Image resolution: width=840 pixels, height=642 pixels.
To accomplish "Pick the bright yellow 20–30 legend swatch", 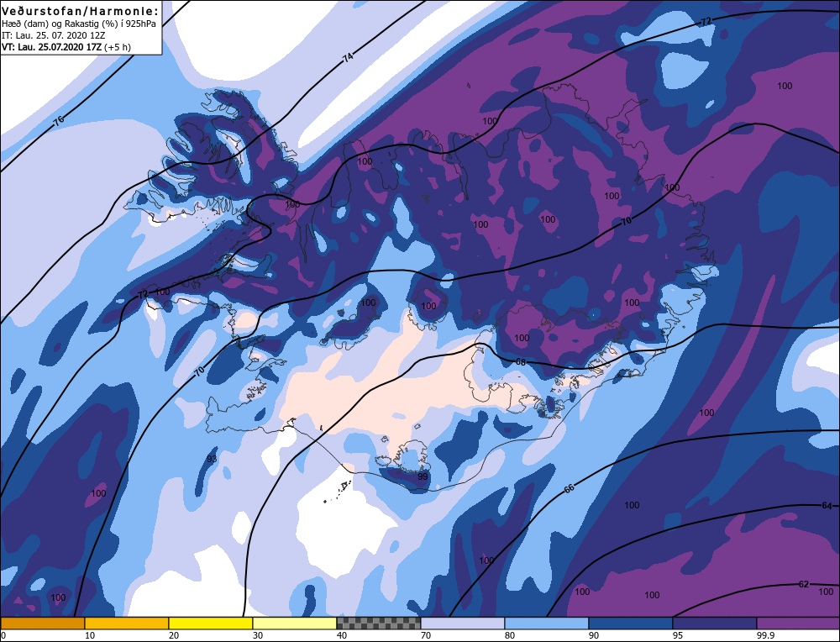I will click(211, 624).
